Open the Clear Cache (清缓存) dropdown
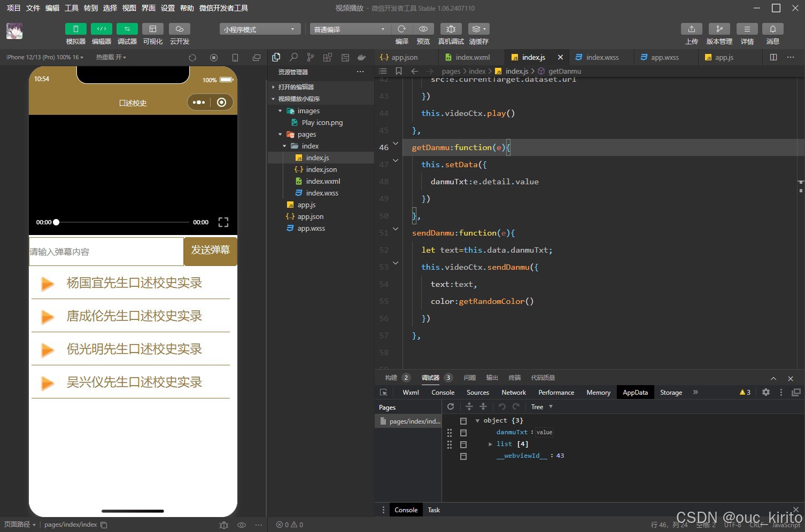 [x=479, y=29]
